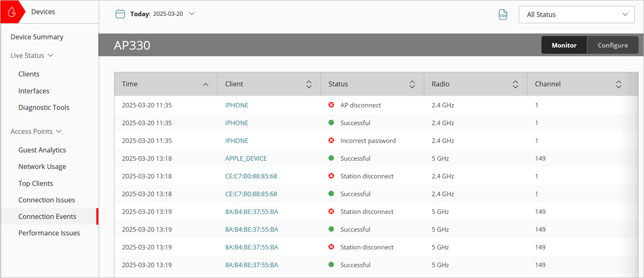Open CE:C7:B0:88:85:68 client in 2.4 GHz Successful row

[x=251, y=194]
